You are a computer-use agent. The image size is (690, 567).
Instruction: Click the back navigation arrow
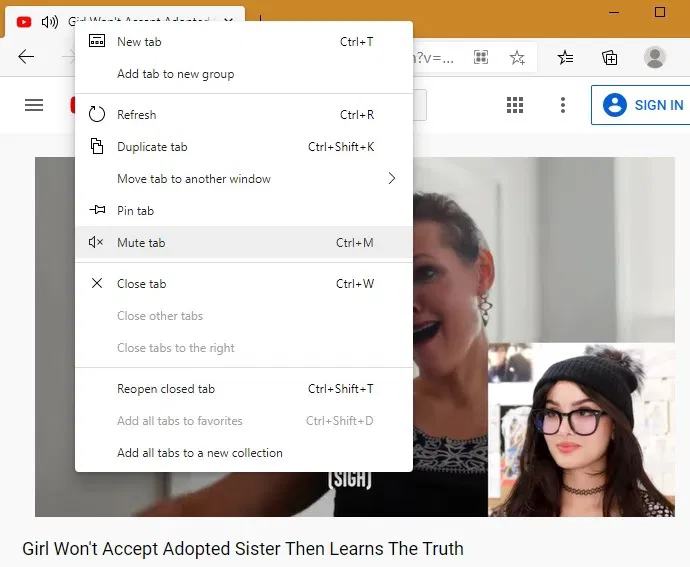tap(26, 57)
